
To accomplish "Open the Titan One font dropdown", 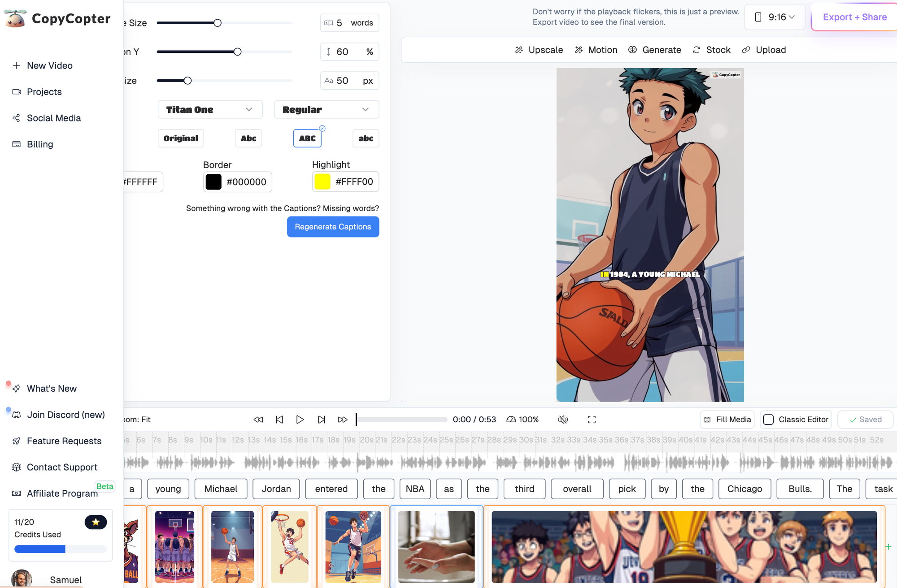I will click(209, 109).
